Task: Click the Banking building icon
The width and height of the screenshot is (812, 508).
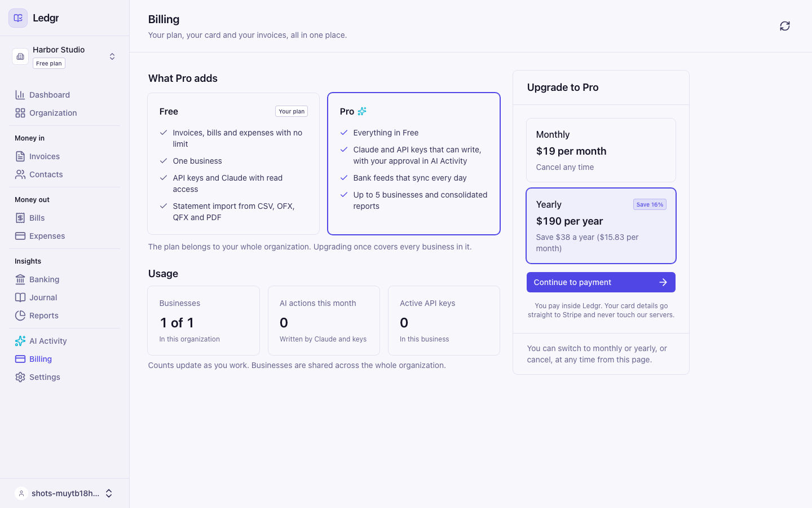Action: tap(20, 279)
